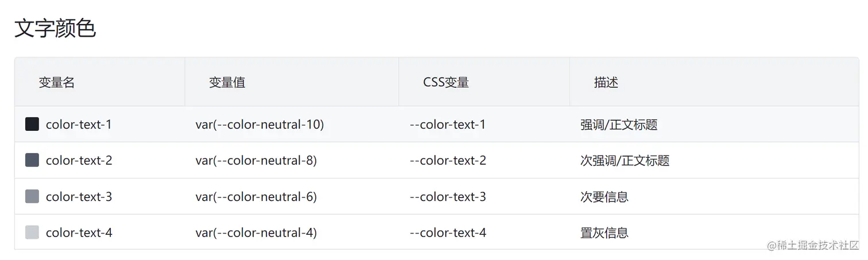Click the --color-text-3 CSS variable cell
Viewport: 868px width, 260px height.
[448, 196]
